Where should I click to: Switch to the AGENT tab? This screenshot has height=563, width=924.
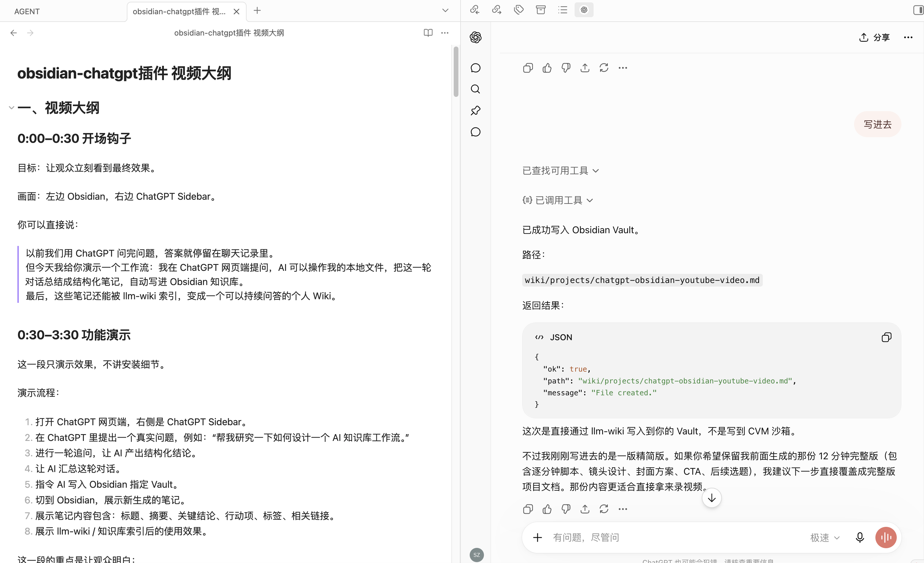tap(27, 11)
